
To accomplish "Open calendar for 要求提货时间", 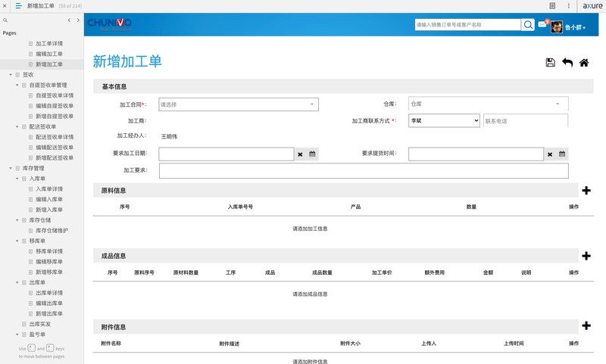I will coord(562,154).
